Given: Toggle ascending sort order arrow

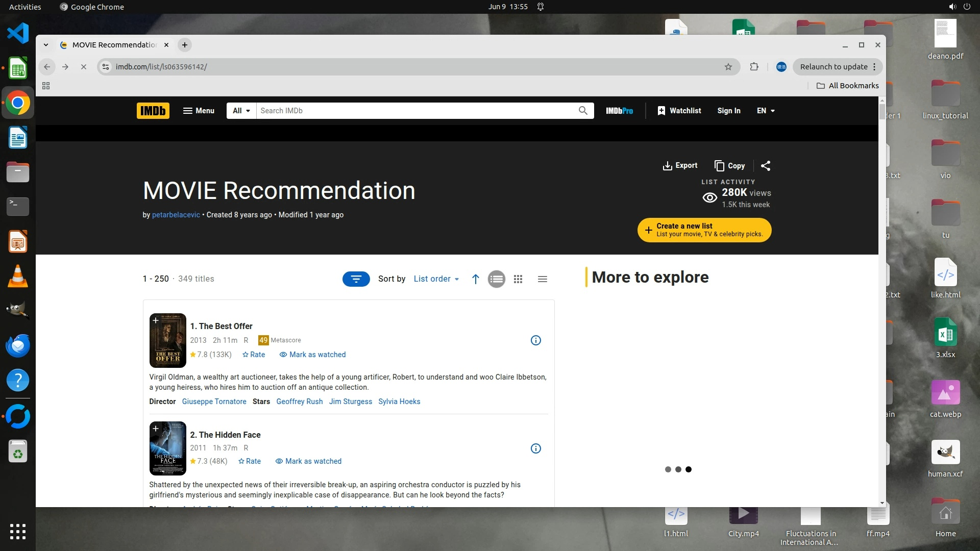Looking at the screenshot, I should pyautogui.click(x=475, y=279).
